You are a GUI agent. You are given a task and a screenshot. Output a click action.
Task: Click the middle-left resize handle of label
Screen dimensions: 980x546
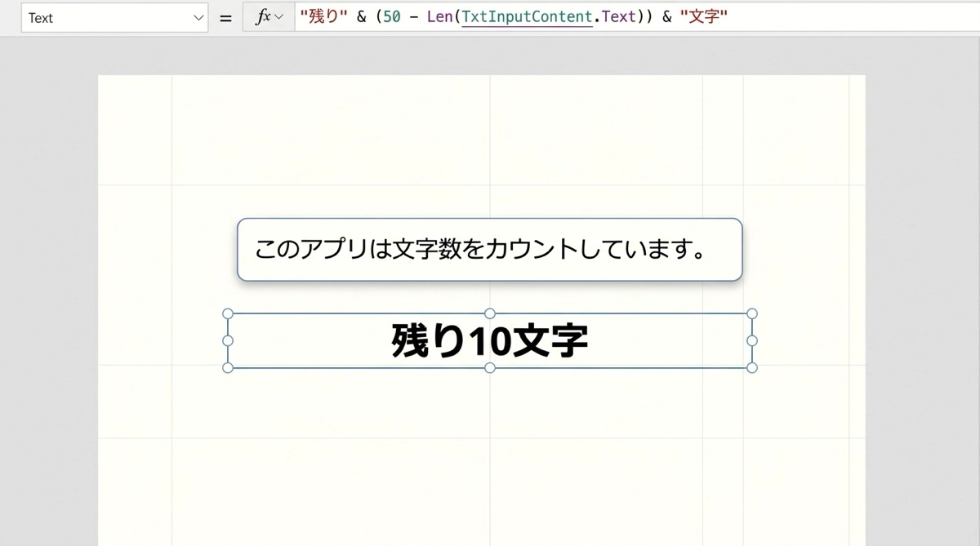click(x=228, y=340)
